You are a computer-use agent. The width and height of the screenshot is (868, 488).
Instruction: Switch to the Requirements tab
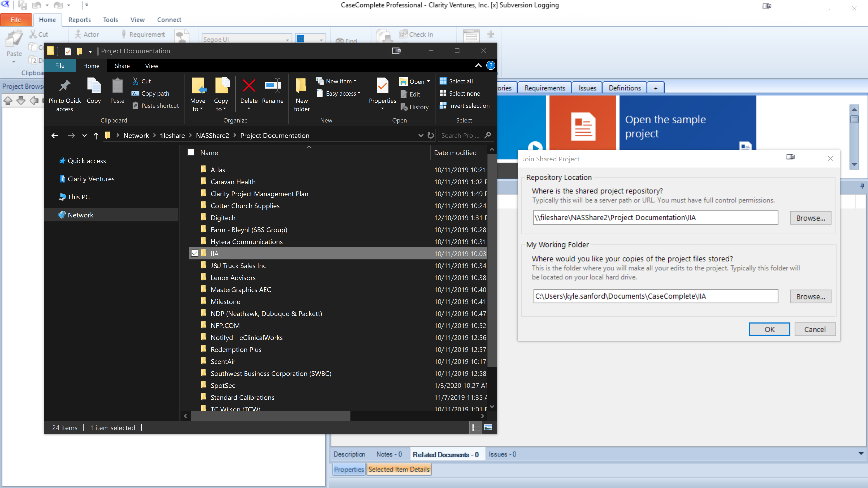tap(544, 88)
